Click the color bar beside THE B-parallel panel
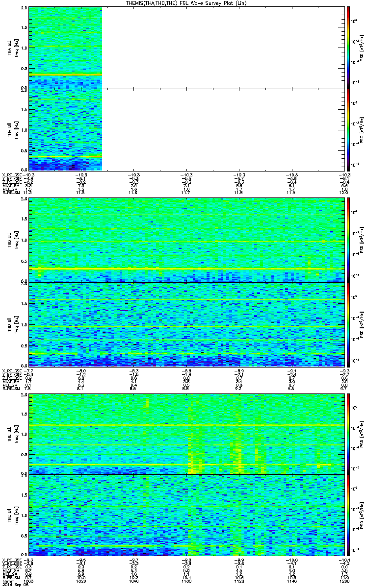The image size is (368, 588). pyautogui.click(x=348, y=515)
